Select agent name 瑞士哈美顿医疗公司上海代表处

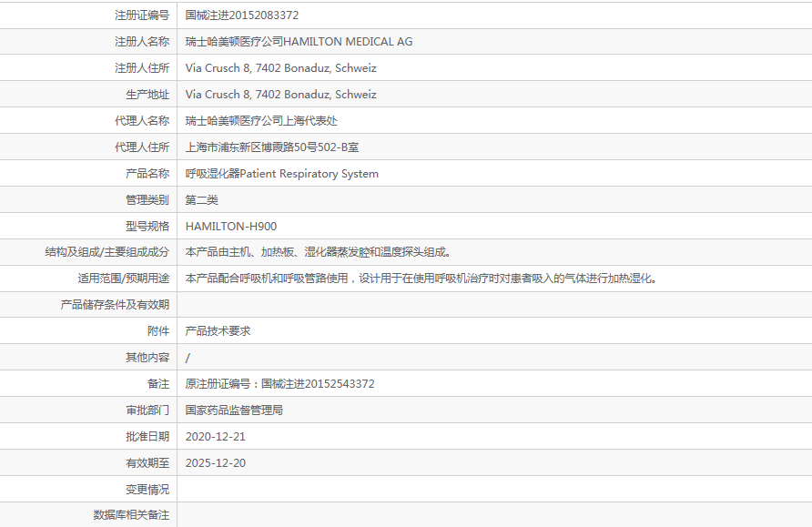pyautogui.click(x=261, y=121)
